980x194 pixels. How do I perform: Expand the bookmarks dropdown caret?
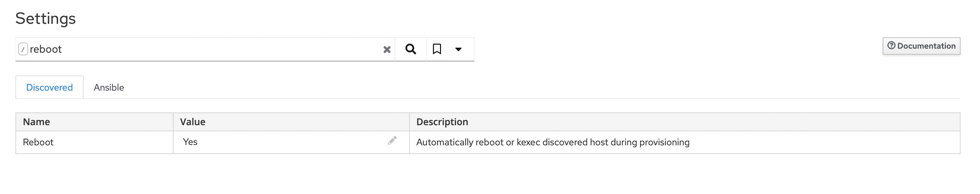458,49
